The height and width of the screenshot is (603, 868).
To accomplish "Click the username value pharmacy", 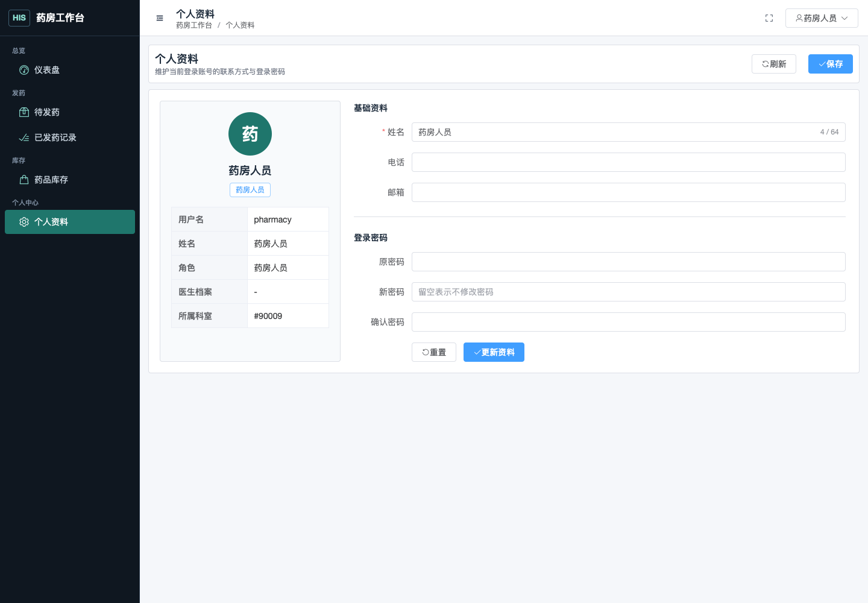I will click(x=272, y=219).
